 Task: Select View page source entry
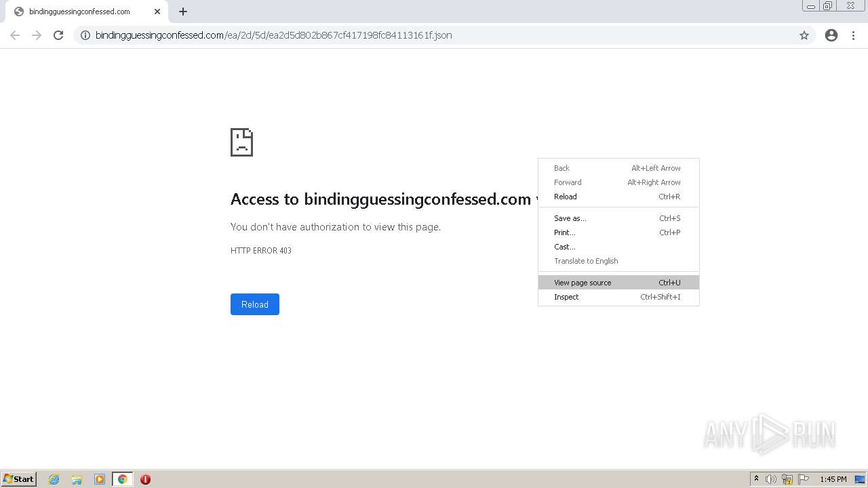click(x=618, y=283)
